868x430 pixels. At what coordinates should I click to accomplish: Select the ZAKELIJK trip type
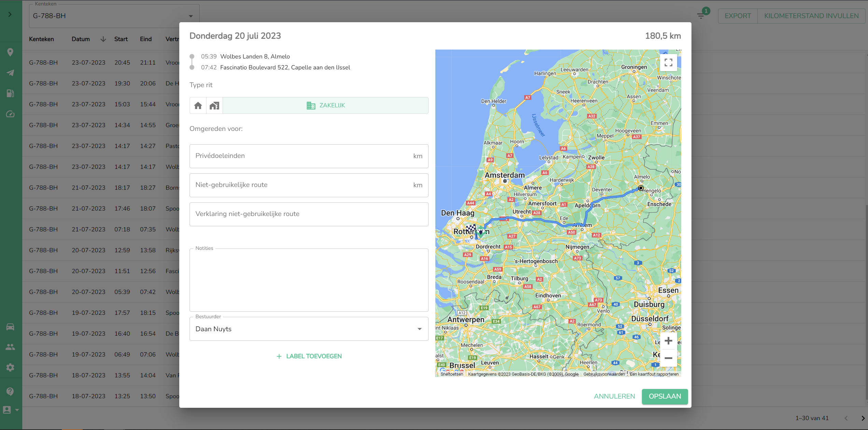(325, 106)
